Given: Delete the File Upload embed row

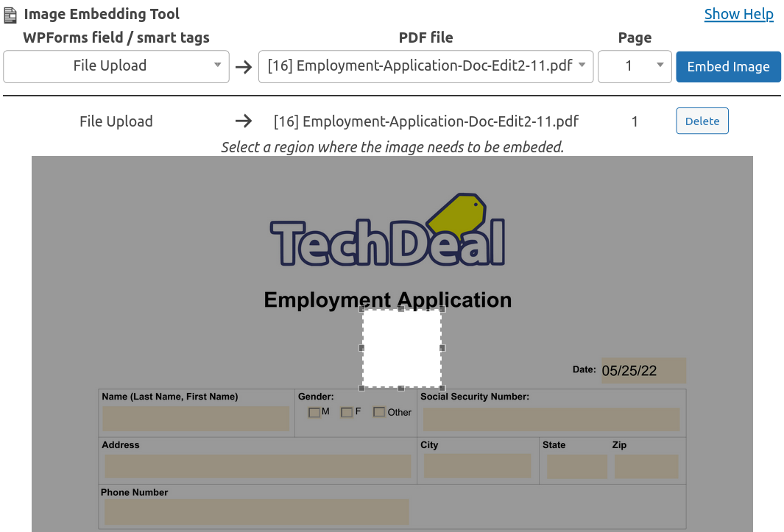Looking at the screenshot, I should click(x=702, y=121).
